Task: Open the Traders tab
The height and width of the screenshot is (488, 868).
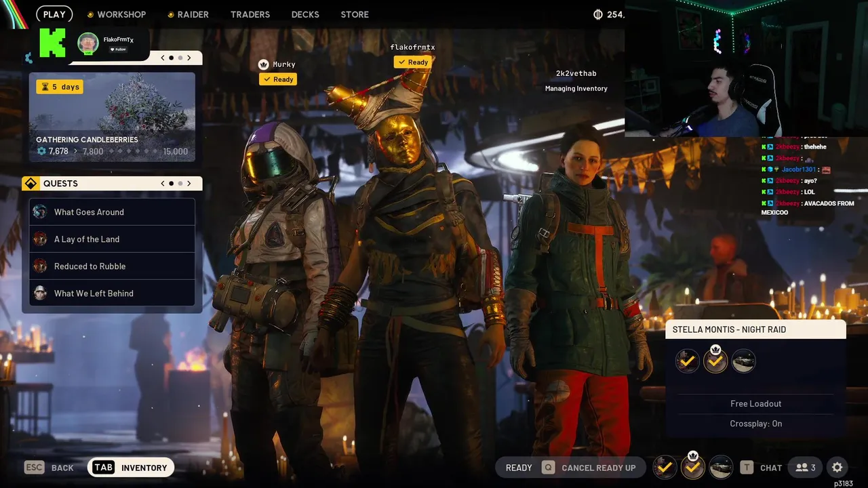Action: click(x=250, y=14)
